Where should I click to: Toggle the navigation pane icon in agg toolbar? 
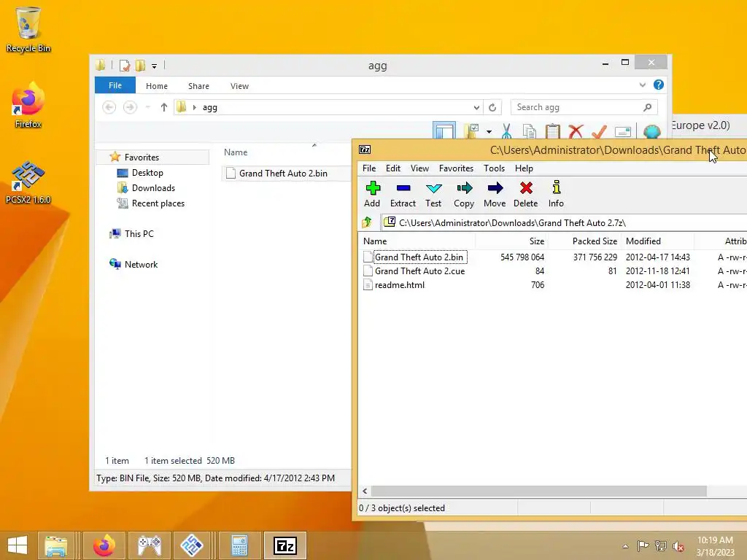(x=444, y=131)
